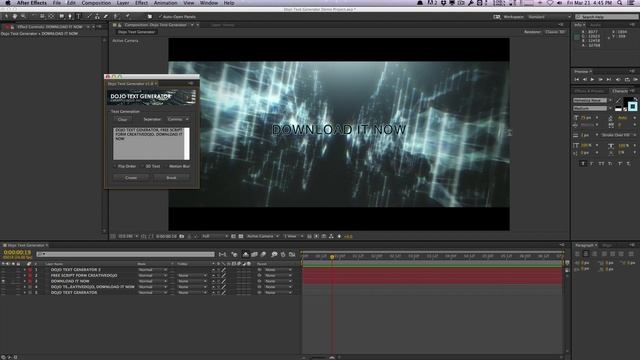Open the Animation menu
Screen dimensions: 640x360
coord(166,3)
